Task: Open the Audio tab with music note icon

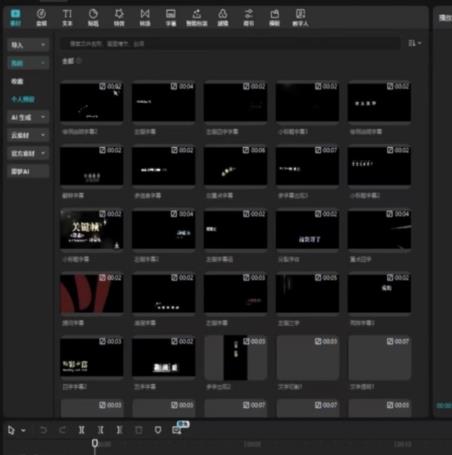Action: pos(41,17)
